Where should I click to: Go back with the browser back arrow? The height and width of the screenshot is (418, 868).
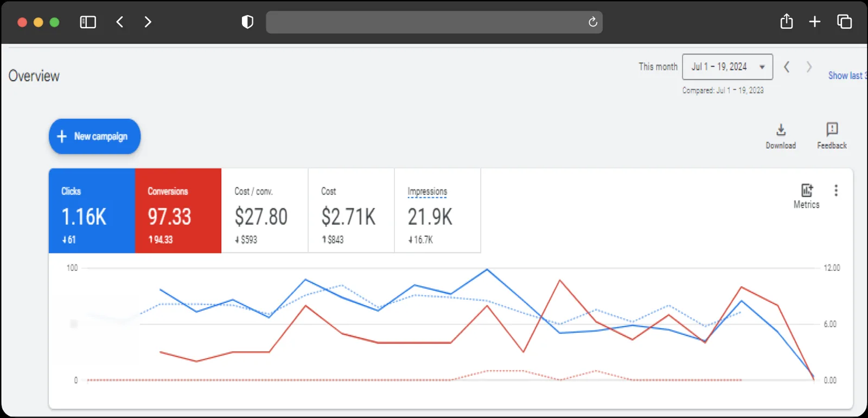click(x=120, y=22)
